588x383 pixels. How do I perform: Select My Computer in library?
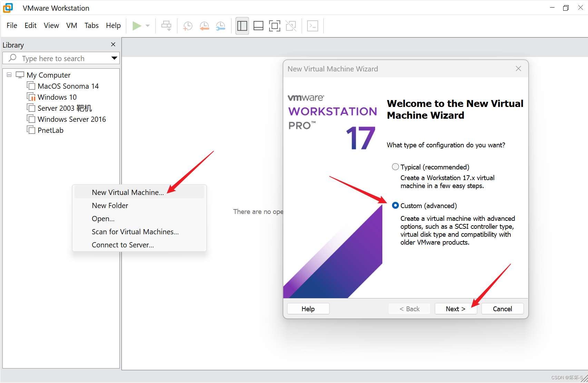[x=48, y=75]
